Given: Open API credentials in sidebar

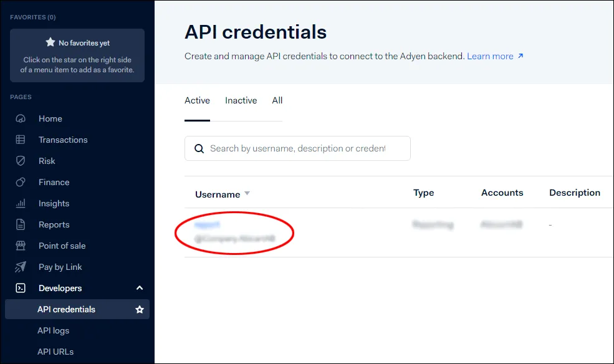Looking at the screenshot, I should coord(77,309).
